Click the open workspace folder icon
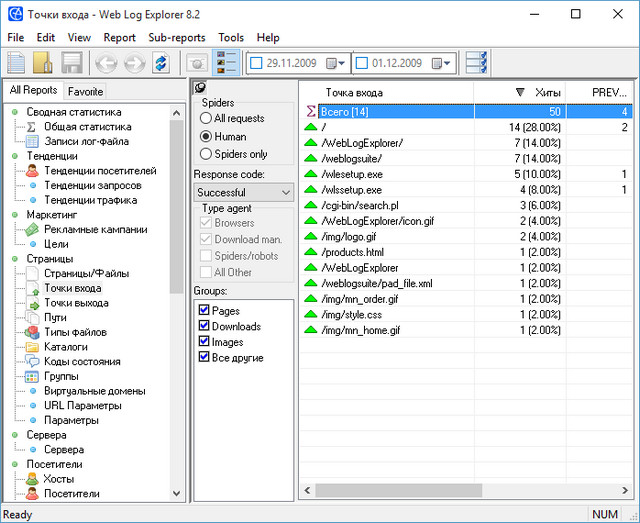Screen dimensions: 640x523 [43, 64]
